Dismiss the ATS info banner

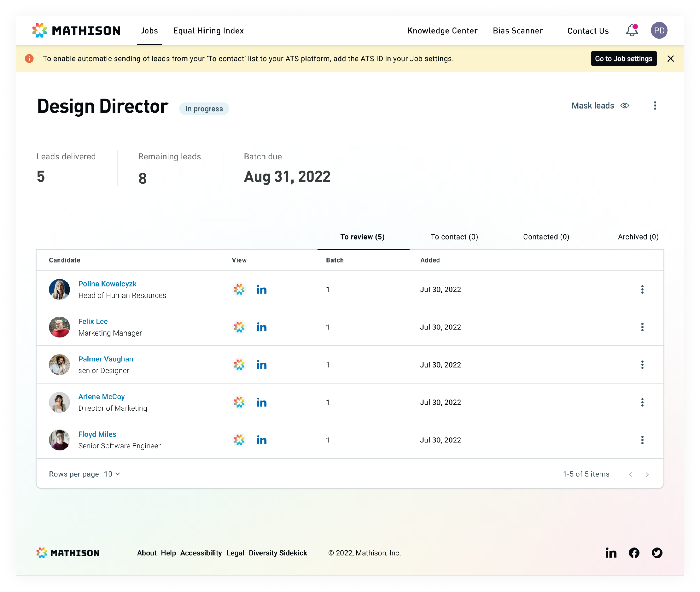coord(670,59)
